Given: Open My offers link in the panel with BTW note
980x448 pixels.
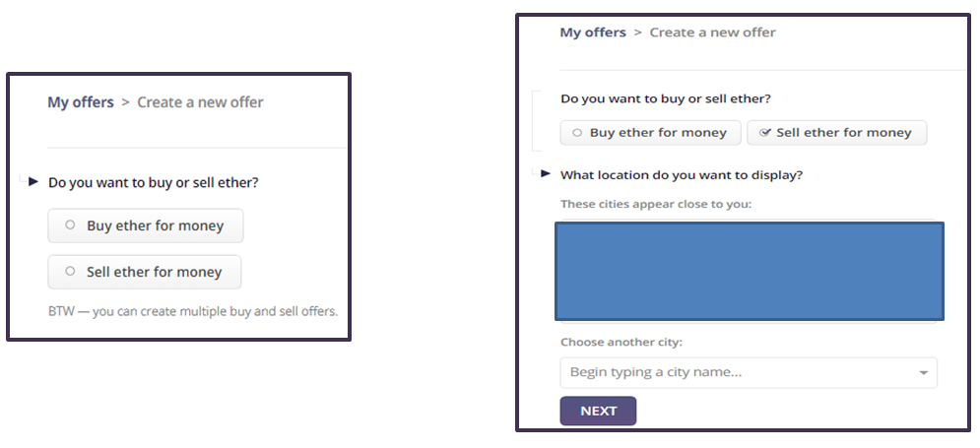Looking at the screenshot, I should pyautogui.click(x=81, y=102).
